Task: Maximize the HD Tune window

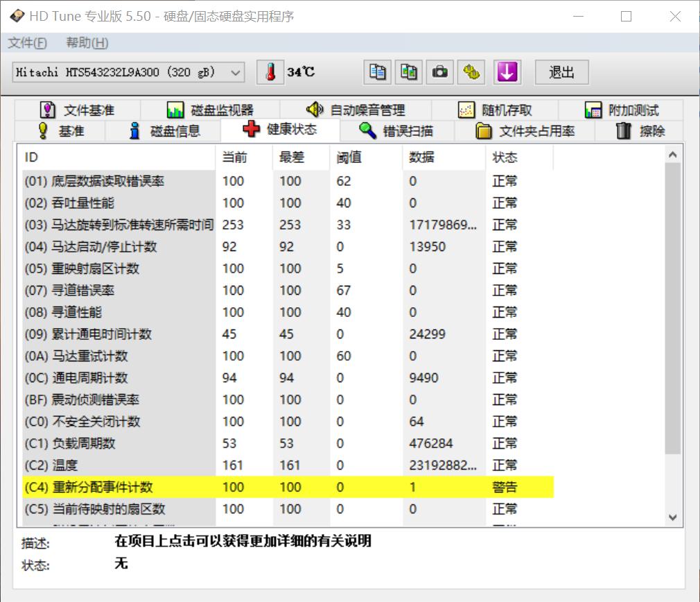Action: point(627,17)
